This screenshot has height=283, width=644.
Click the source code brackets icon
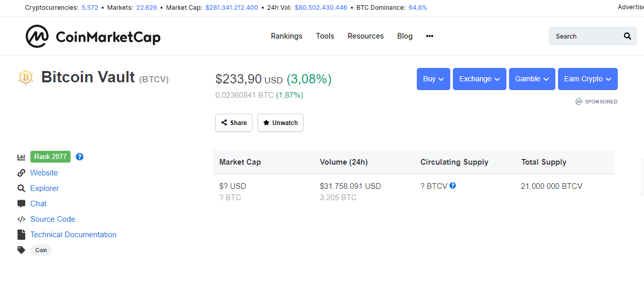click(x=21, y=219)
